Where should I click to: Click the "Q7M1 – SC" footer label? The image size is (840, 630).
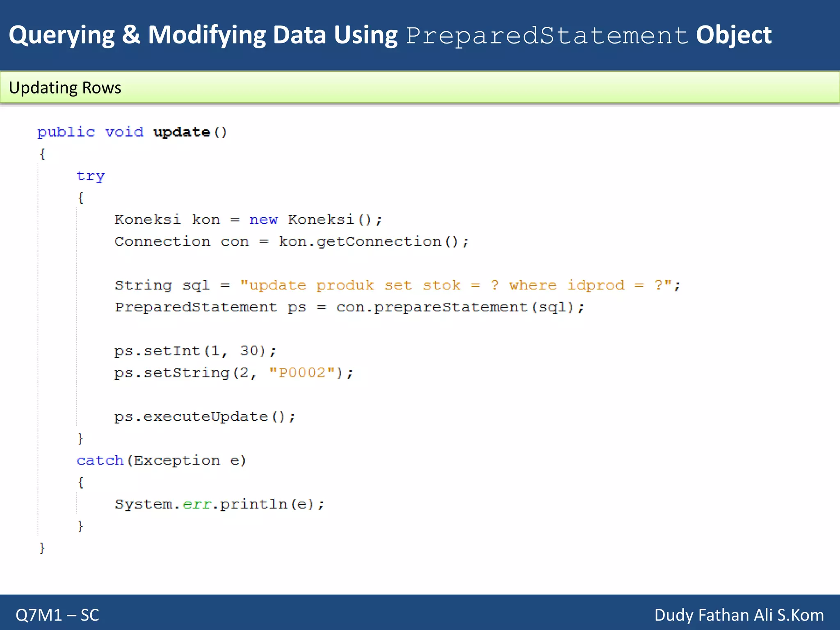(x=57, y=615)
